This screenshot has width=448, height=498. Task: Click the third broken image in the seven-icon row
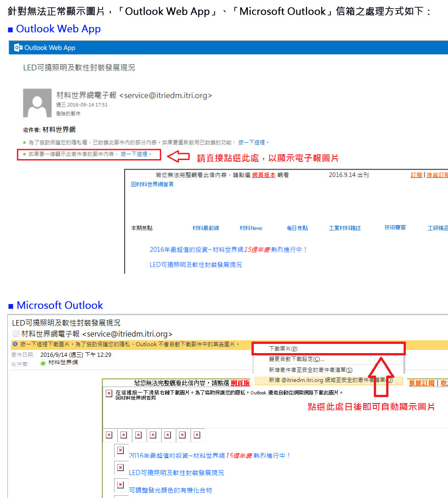pyautogui.click(x=138, y=435)
